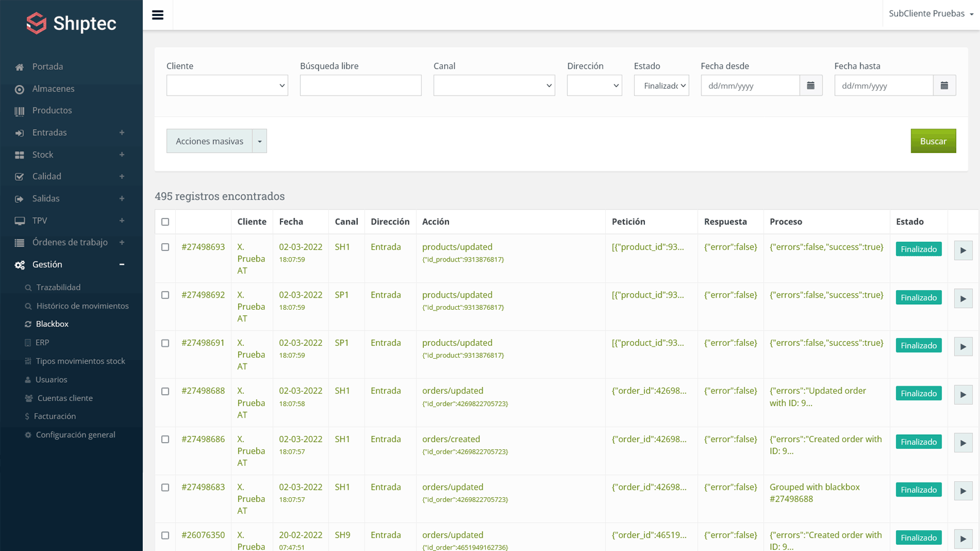Image resolution: width=980 pixels, height=551 pixels.
Task: Open the SubCliente Pruebas user menu
Action: pyautogui.click(x=930, y=13)
